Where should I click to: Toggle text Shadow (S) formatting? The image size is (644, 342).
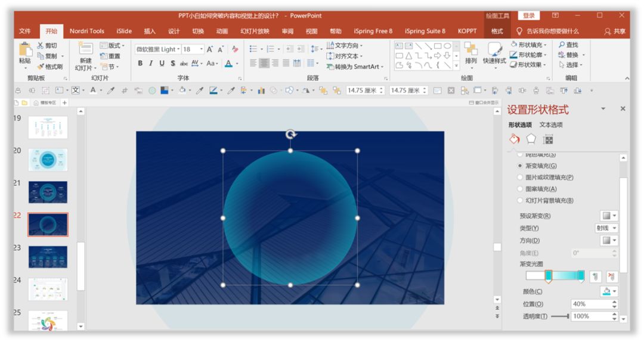point(172,63)
